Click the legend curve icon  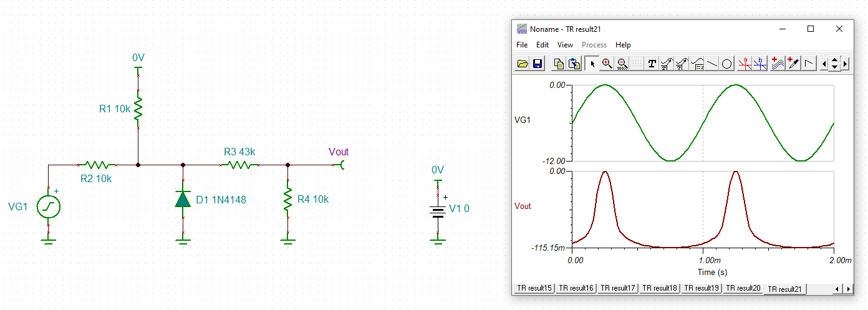click(x=697, y=64)
